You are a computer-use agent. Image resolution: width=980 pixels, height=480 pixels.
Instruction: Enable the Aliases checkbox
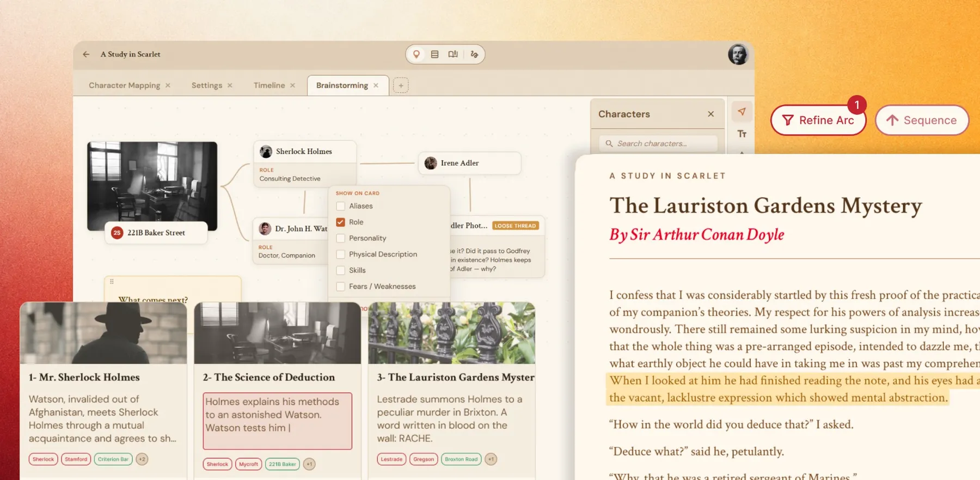(x=340, y=206)
